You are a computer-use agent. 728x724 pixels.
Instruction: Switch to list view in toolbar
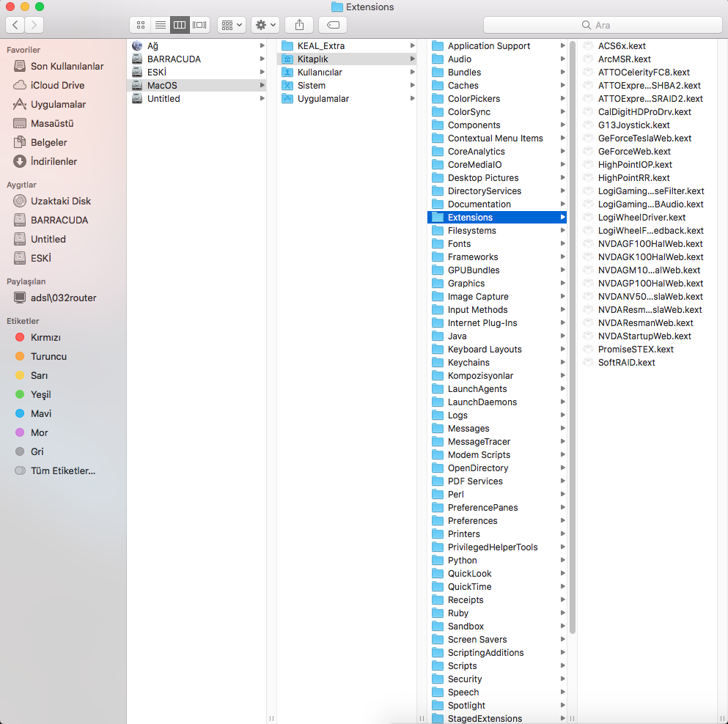160,25
